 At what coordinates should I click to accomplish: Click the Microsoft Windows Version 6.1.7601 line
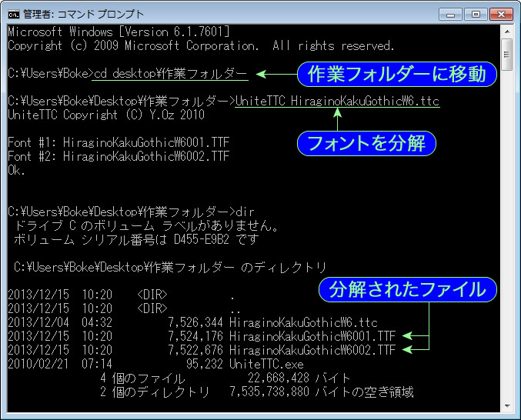(x=119, y=32)
